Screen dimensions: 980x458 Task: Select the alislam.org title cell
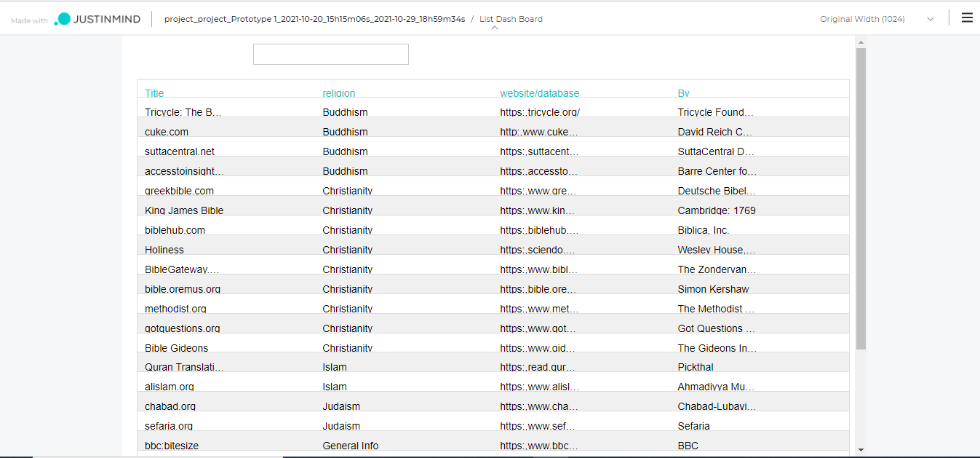coord(170,387)
